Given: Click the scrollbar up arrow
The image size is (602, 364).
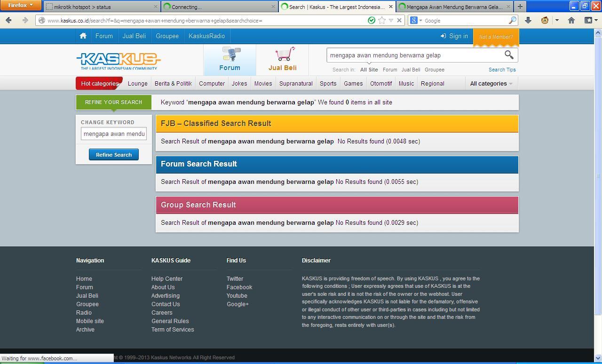Looking at the screenshot, I should (x=598, y=32).
